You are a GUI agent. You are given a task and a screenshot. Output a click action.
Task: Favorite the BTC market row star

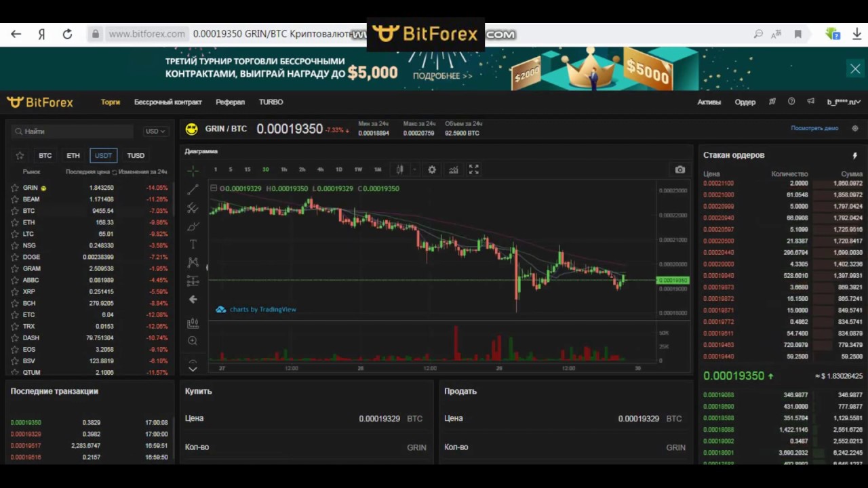pos(14,211)
